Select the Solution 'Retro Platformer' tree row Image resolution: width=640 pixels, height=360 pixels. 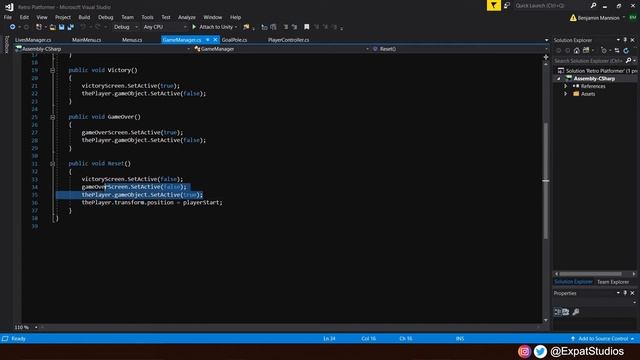(x=596, y=71)
